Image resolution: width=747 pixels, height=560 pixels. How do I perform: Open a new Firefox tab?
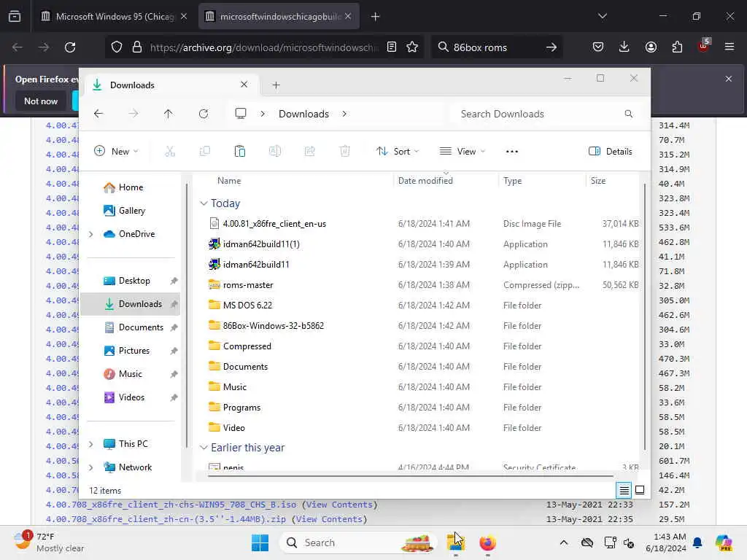coord(376,16)
